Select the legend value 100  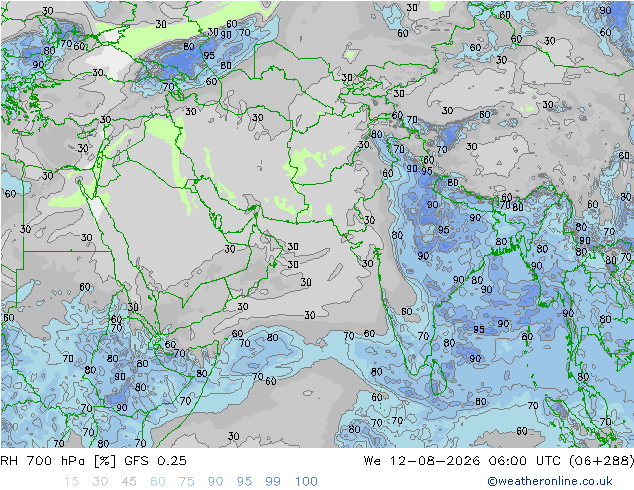coord(306,482)
